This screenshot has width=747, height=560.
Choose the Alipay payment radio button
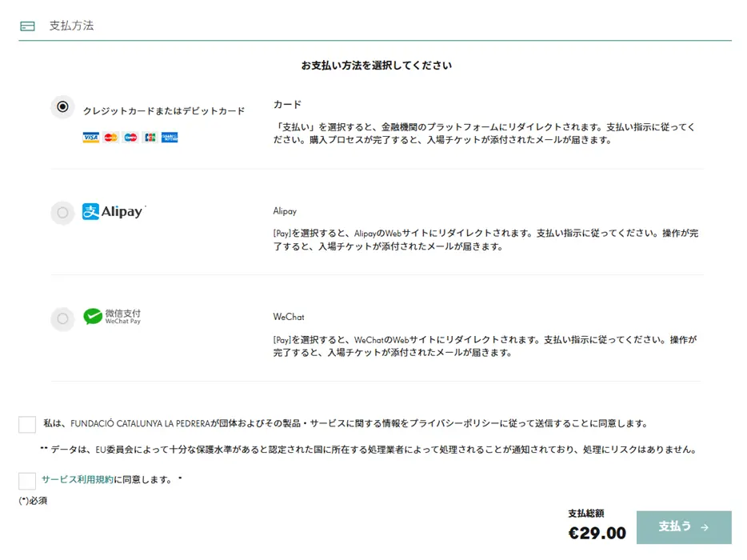[62, 213]
